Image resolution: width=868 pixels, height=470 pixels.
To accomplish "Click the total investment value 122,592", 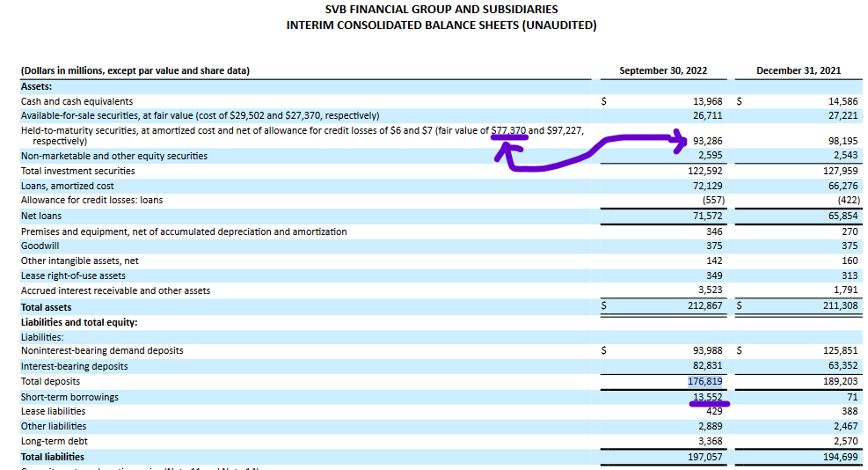I will 705,171.
